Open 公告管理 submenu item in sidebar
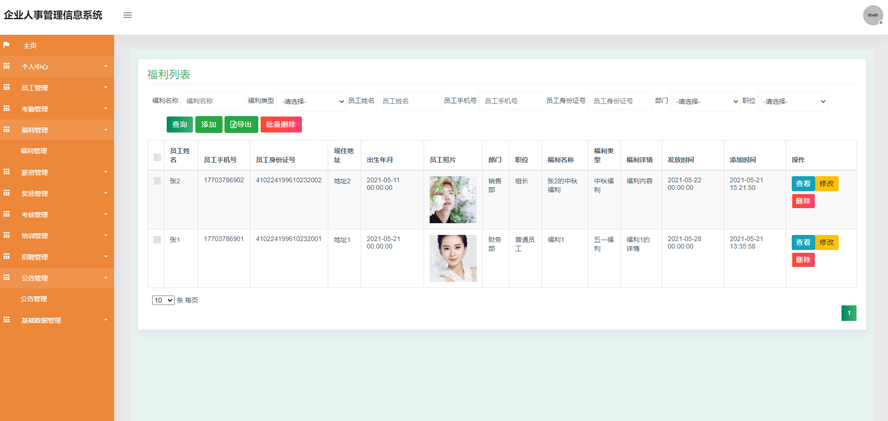This screenshot has width=888, height=421. (34, 299)
